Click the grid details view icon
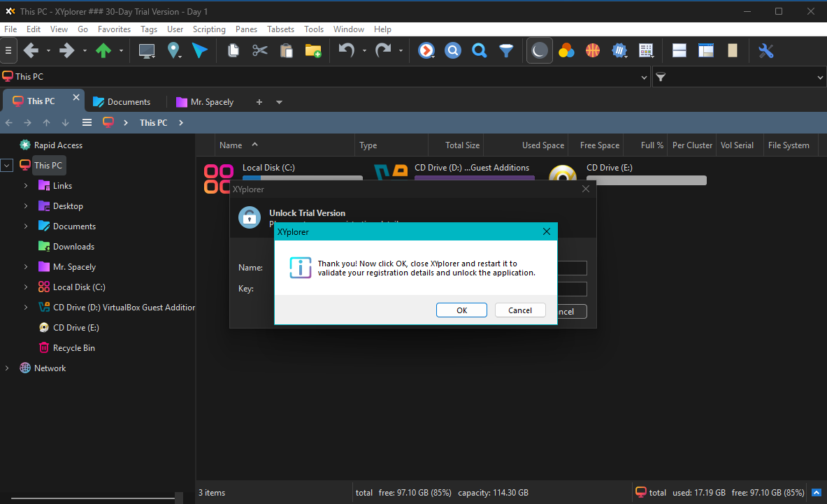The height and width of the screenshot is (504, 827). (645, 50)
